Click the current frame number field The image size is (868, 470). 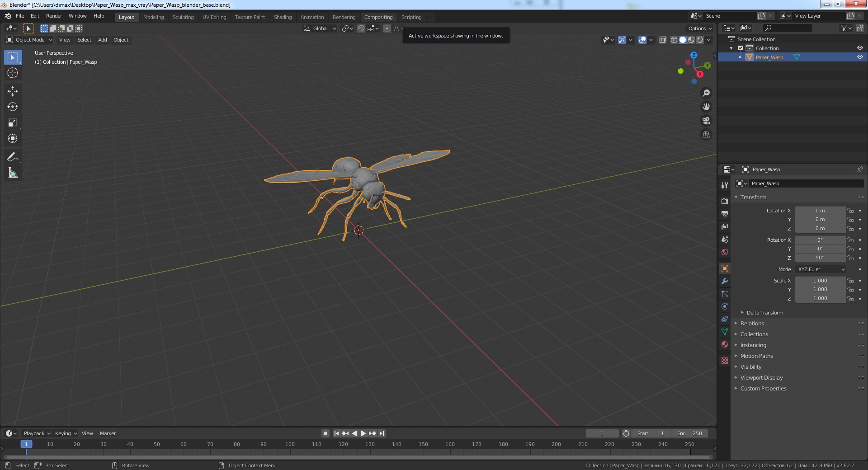(x=602, y=433)
